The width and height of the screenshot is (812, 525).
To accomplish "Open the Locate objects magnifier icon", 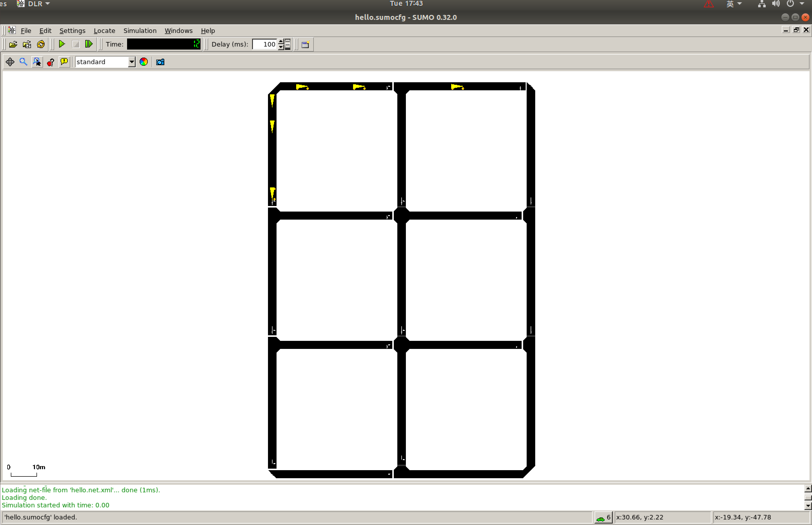I will (23, 62).
